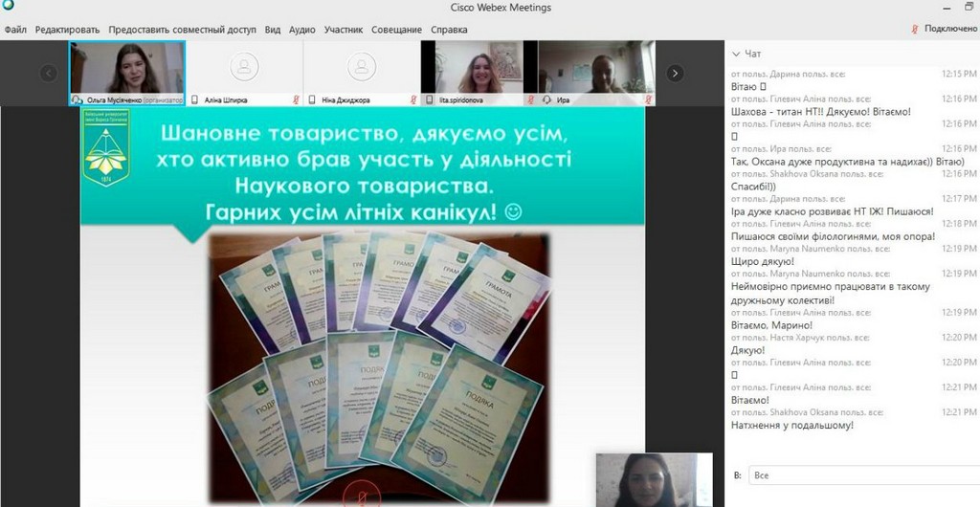Open the Файл menu
Screen dimensions: 980x507
[x=15, y=30]
